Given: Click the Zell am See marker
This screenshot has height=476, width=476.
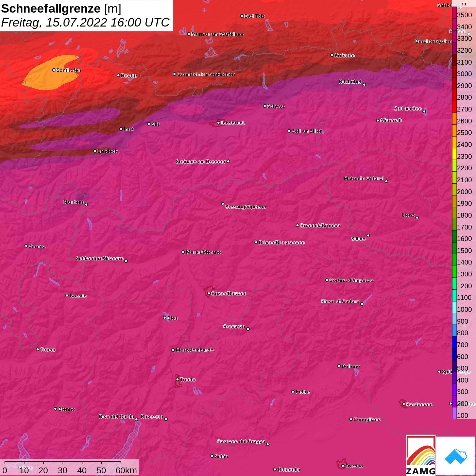Looking at the screenshot, I should pyautogui.click(x=424, y=112).
